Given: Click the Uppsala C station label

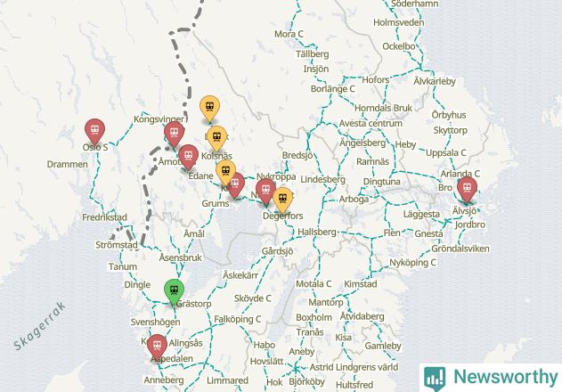Looking at the screenshot, I should point(446,153).
